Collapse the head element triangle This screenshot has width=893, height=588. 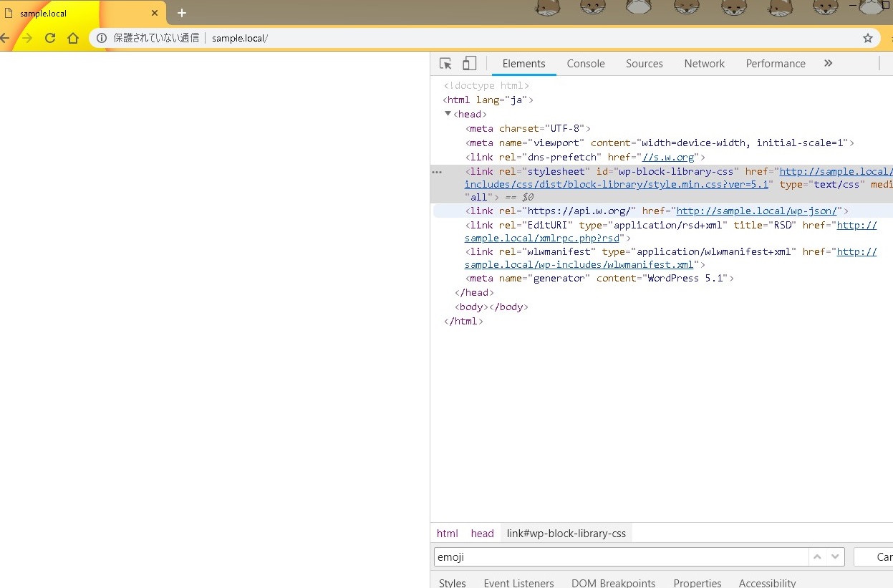coord(448,114)
